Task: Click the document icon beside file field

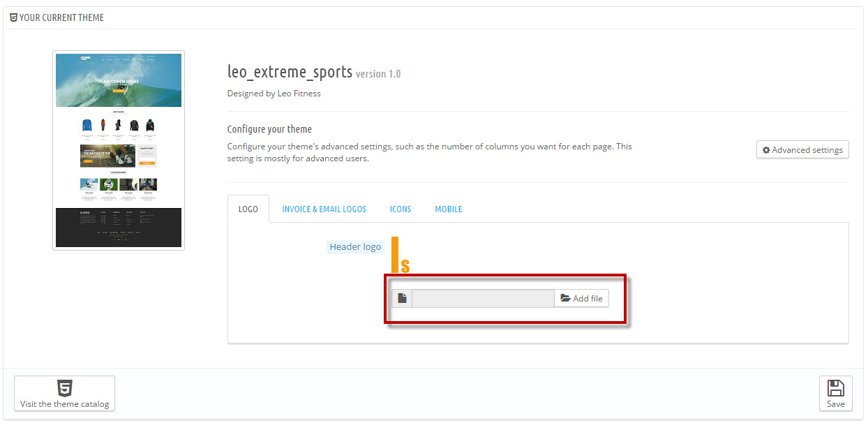Action: 402,299
